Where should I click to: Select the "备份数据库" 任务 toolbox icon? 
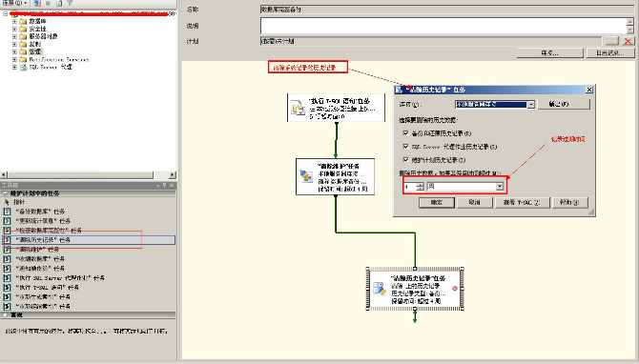7,212
